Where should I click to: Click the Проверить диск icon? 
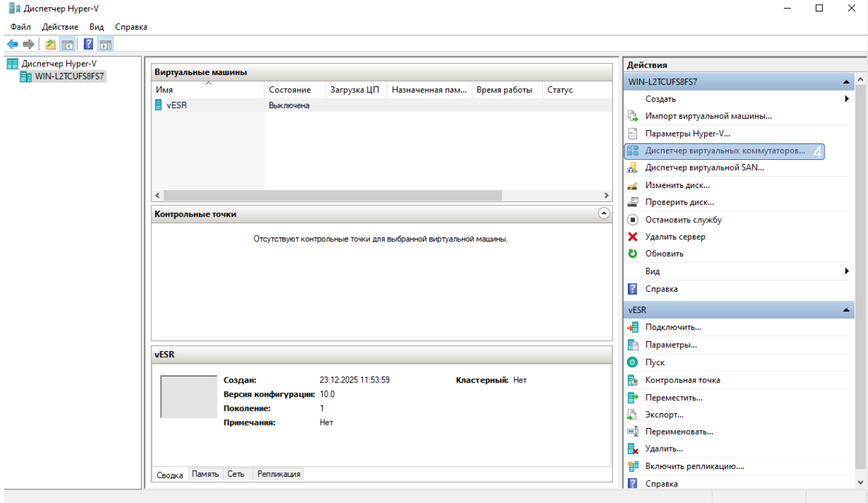pos(632,202)
